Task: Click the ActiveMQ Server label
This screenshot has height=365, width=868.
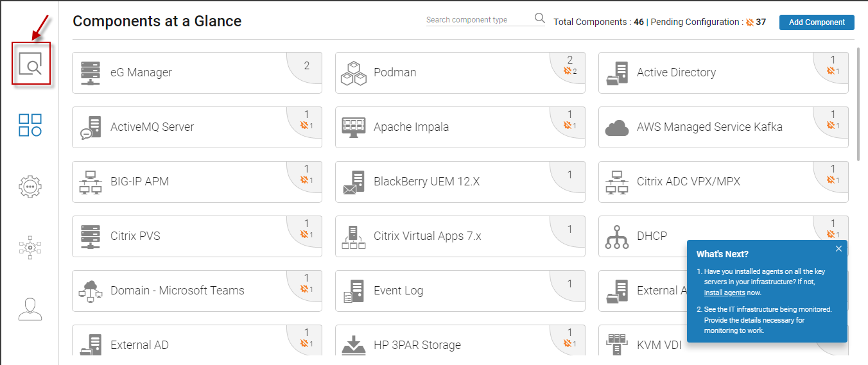Action: pos(152,127)
